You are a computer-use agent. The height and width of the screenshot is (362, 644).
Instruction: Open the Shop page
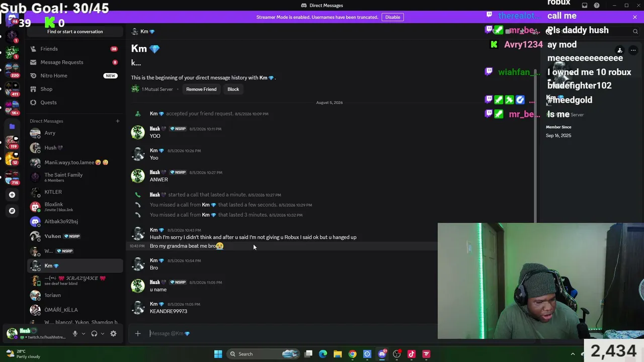[x=74, y=89]
